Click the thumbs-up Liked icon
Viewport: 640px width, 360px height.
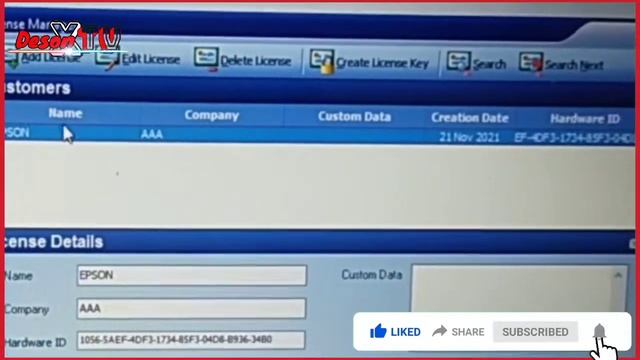click(x=378, y=331)
